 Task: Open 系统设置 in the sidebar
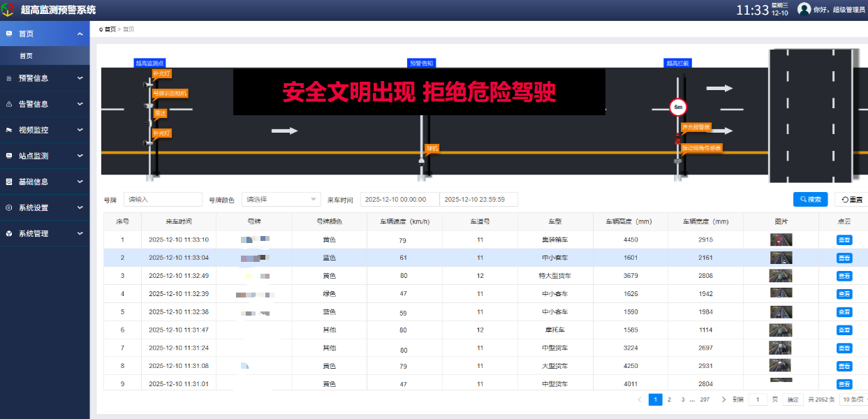(45, 207)
